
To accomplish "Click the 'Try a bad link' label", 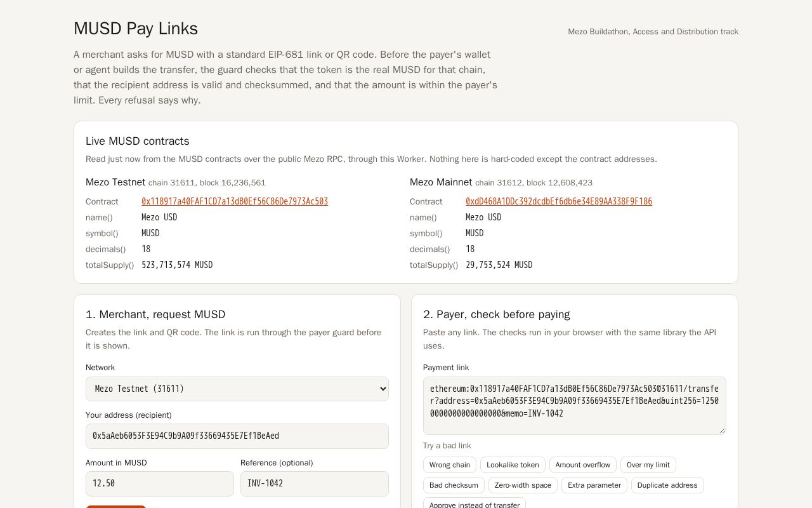I will tap(447, 446).
